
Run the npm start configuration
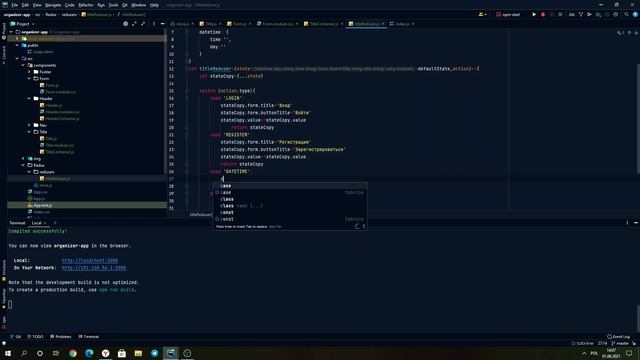click(534, 14)
